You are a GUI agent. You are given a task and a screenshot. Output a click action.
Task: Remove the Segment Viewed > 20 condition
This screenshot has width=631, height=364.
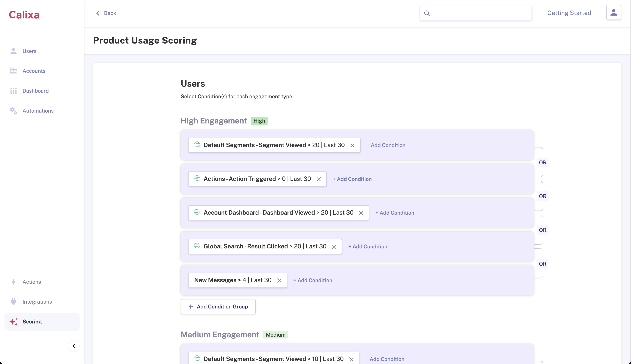352,145
